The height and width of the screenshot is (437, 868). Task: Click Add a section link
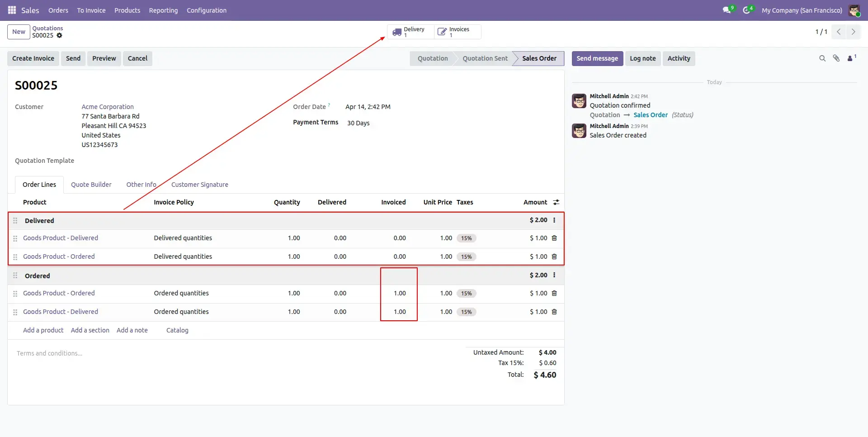[x=90, y=330]
